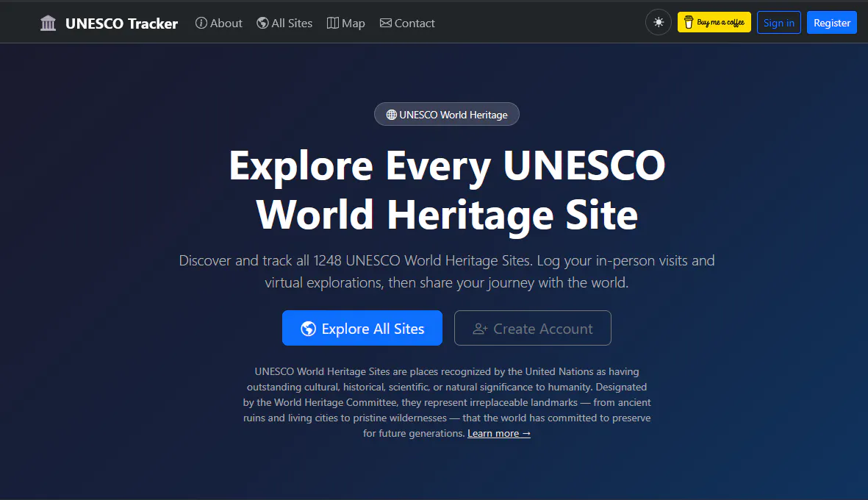Open the Contact page

(x=407, y=24)
